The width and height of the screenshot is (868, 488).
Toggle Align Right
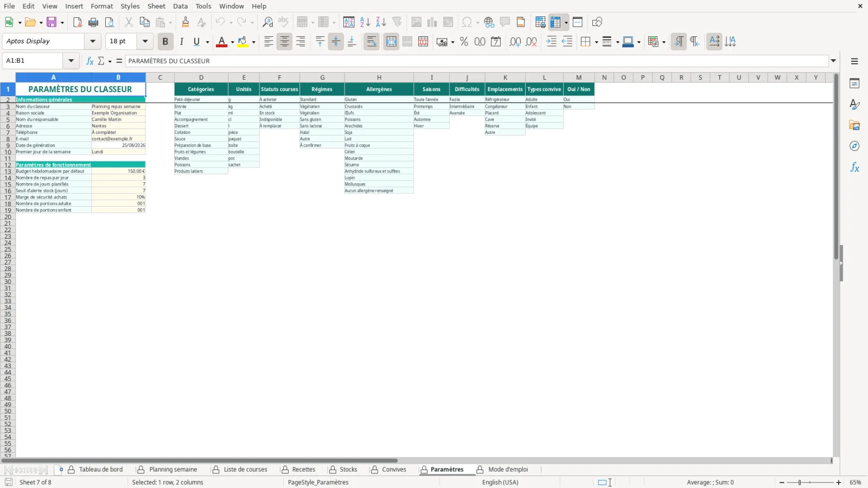pyautogui.click(x=301, y=42)
